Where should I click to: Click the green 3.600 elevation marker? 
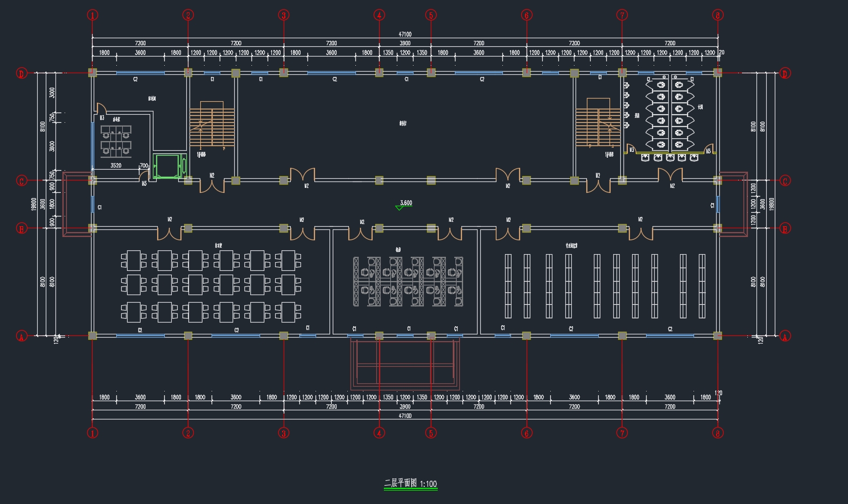[x=404, y=205]
